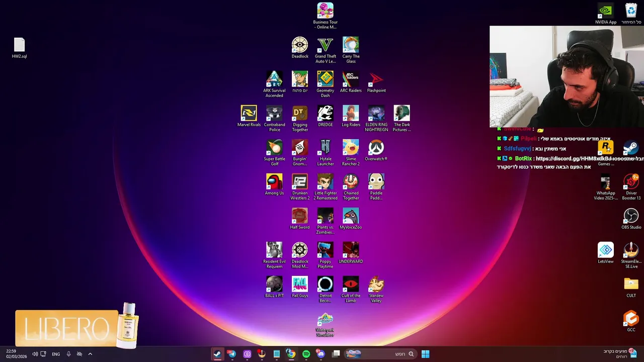Launch Driver Booster 13 shortcut
This screenshot has height=362, width=644.
click(631, 187)
